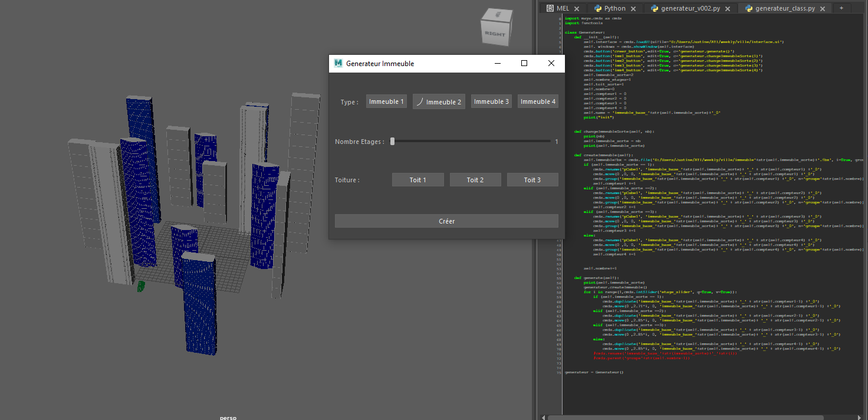Pick the Immeuble 4 button
This screenshot has width=868, height=420.
coord(538,101)
